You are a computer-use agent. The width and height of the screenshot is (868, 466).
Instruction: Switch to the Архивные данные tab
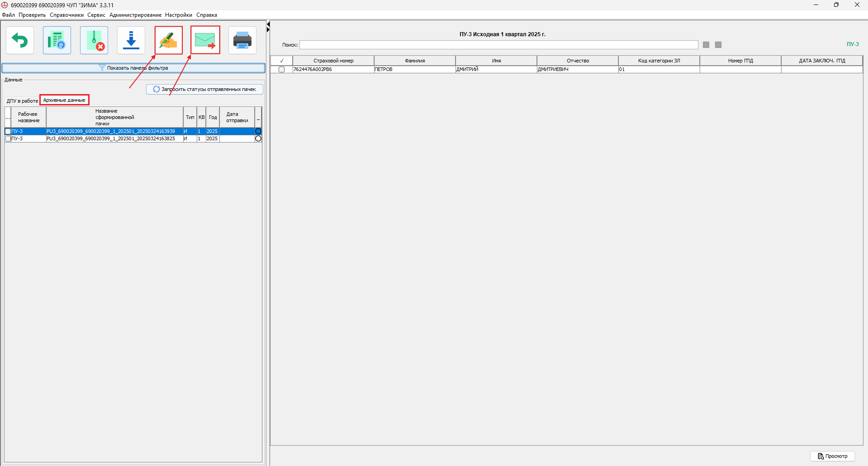[64, 100]
